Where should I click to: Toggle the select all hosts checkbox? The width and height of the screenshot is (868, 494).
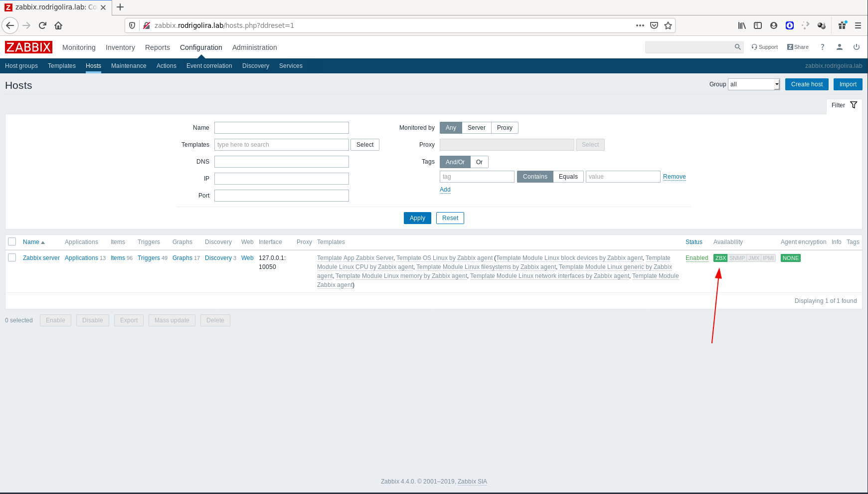click(12, 242)
